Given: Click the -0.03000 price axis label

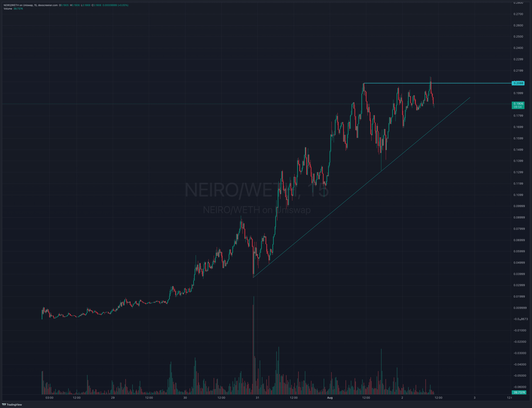Looking at the screenshot, I should [520, 353].
